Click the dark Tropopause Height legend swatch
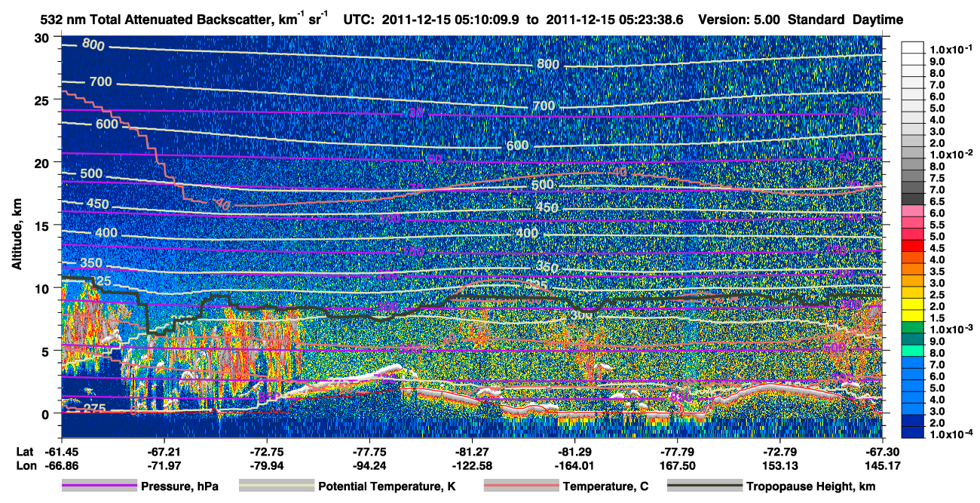The image size is (980, 503). (705, 486)
